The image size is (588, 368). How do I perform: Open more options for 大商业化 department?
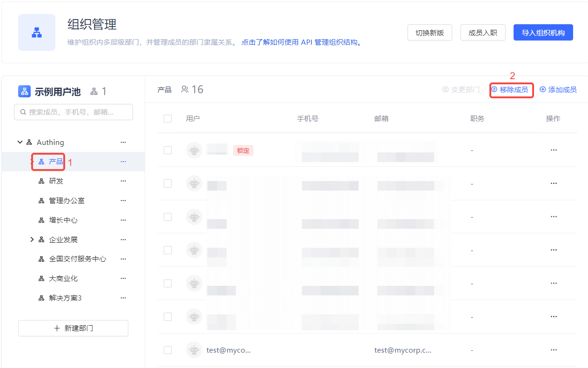click(123, 279)
